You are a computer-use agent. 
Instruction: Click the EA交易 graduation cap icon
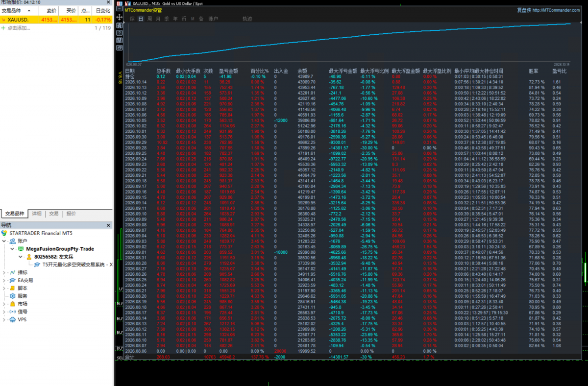[x=12, y=280]
